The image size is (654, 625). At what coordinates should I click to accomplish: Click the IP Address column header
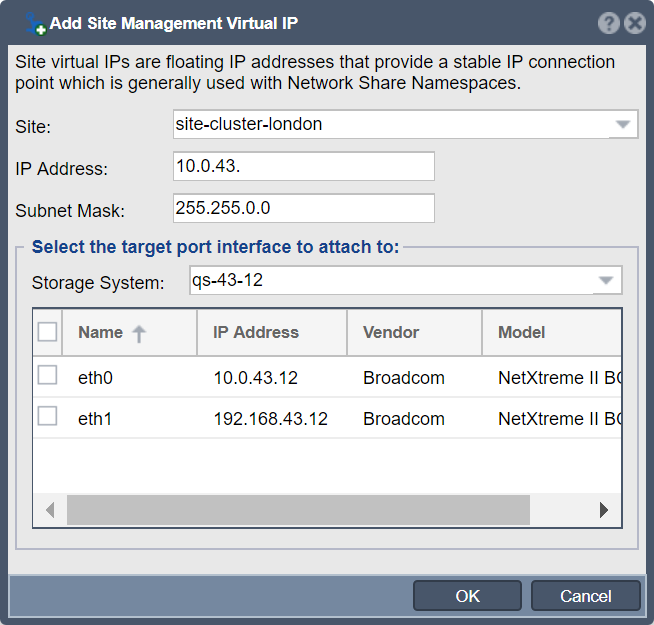point(272,333)
